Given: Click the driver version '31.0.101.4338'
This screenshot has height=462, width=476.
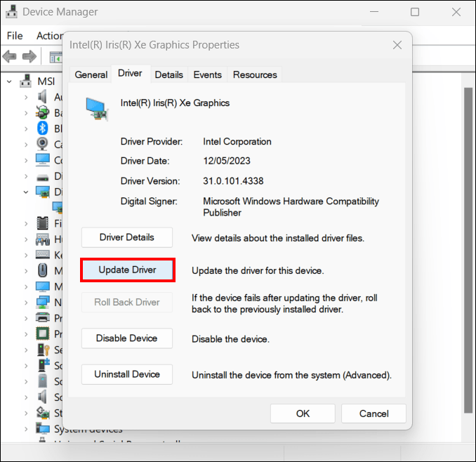Looking at the screenshot, I should (x=233, y=181).
